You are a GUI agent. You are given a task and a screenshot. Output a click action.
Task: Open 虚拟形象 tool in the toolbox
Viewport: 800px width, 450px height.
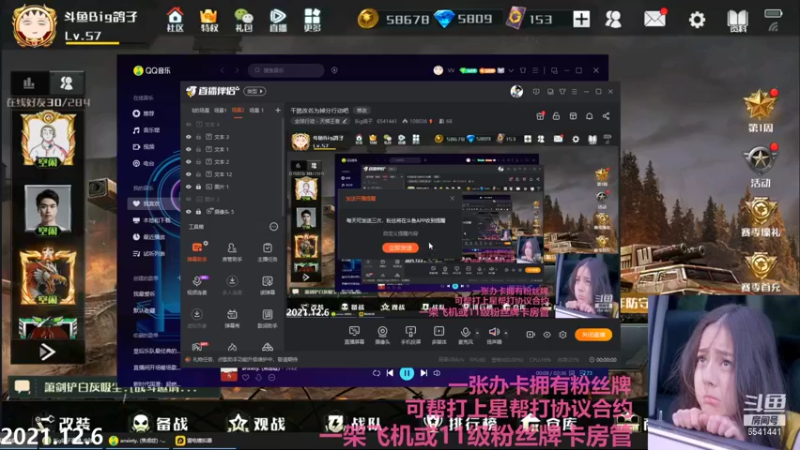coord(197,318)
